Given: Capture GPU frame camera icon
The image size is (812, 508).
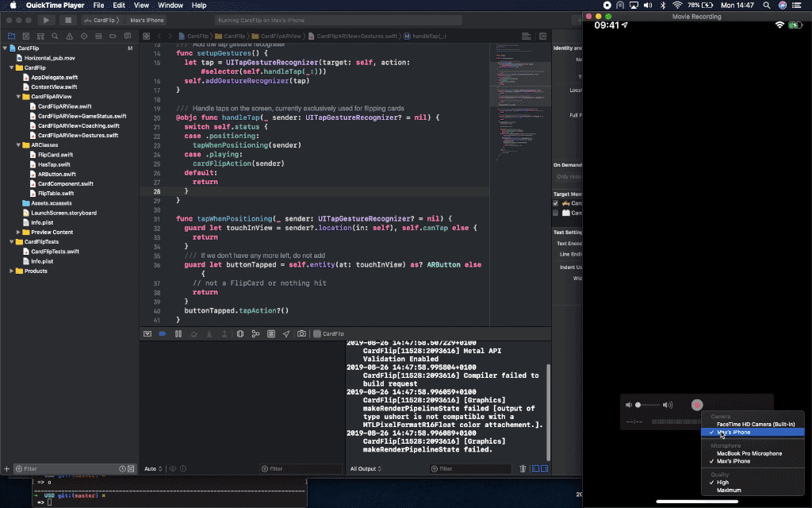Looking at the screenshot, I should (x=301, y=334).
